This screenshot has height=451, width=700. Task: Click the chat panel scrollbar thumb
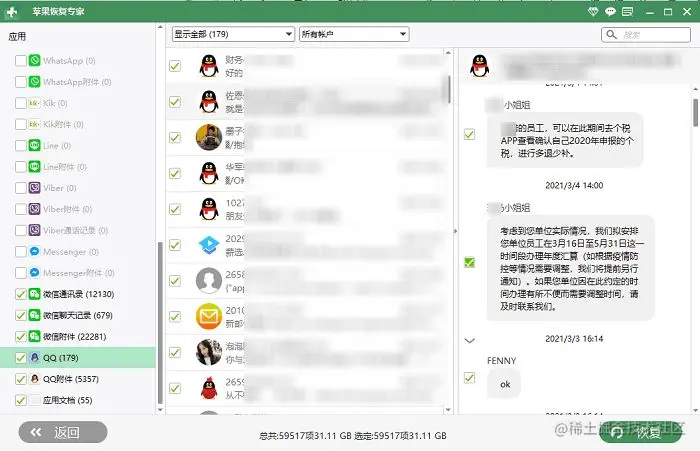(695, 113)
